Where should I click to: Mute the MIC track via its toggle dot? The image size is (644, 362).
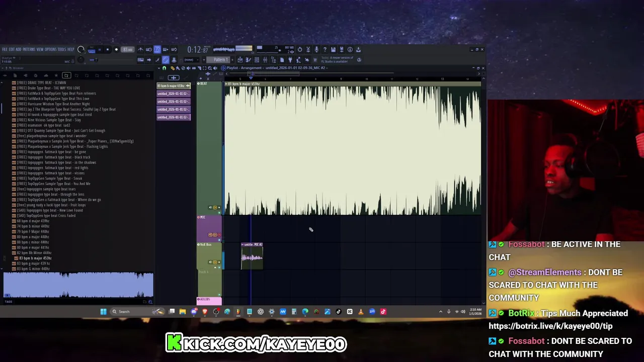(x=219, y=240)
